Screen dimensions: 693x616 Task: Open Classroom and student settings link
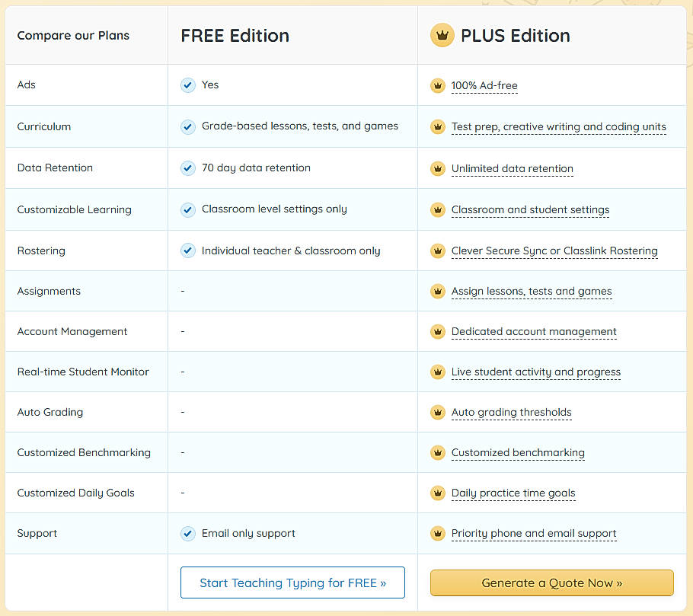(x=530, y=209)
